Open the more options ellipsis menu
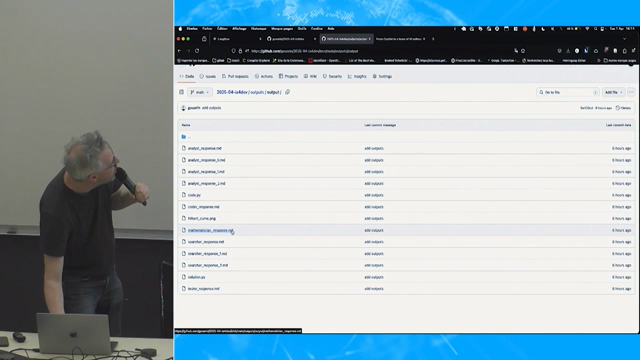This screenshot has height=360, width=640. (631, 92)
